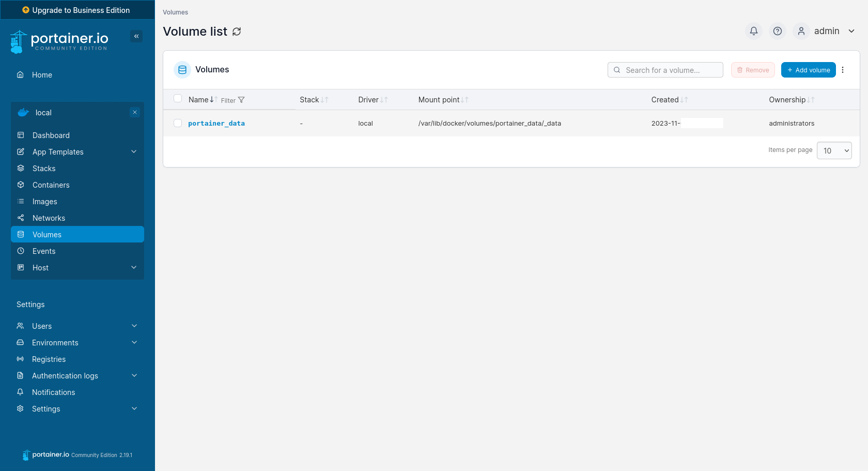The width and height of the screenshot is (868, 471).
Task: Open the admin user dropdown menu
Action: [x=827, y=31]
